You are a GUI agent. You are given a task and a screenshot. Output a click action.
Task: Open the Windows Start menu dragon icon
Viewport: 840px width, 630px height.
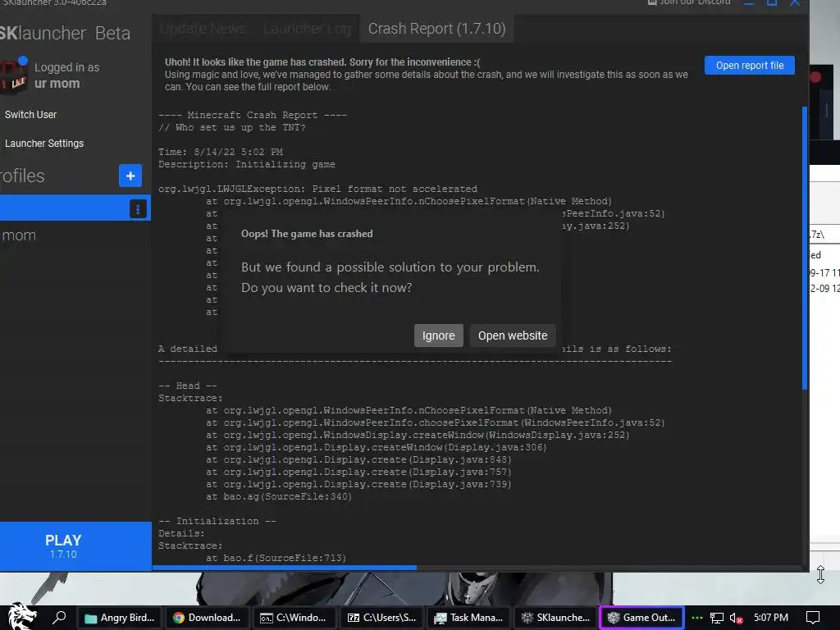coord(21,617)
